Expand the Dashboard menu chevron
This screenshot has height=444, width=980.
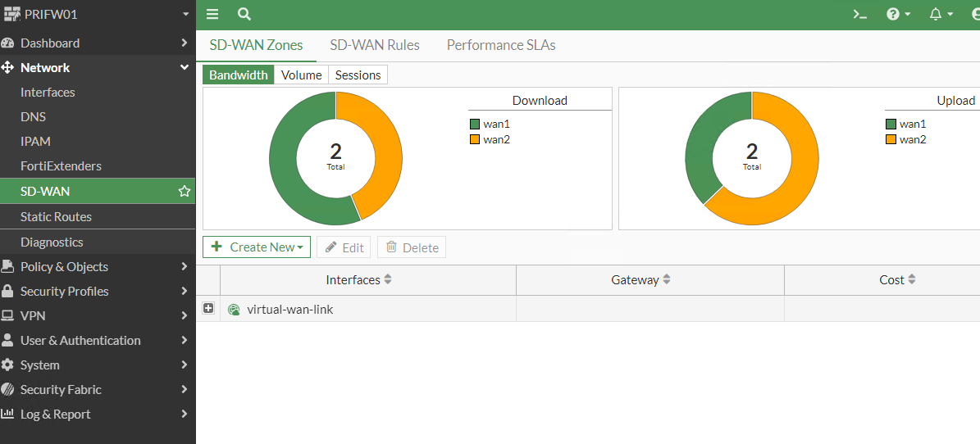coord(185,43)
